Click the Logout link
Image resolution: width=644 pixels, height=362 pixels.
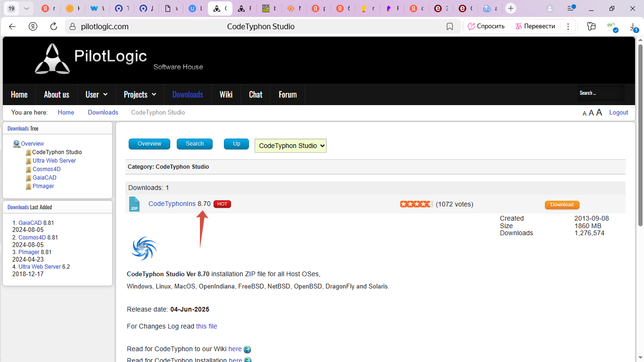619,112
